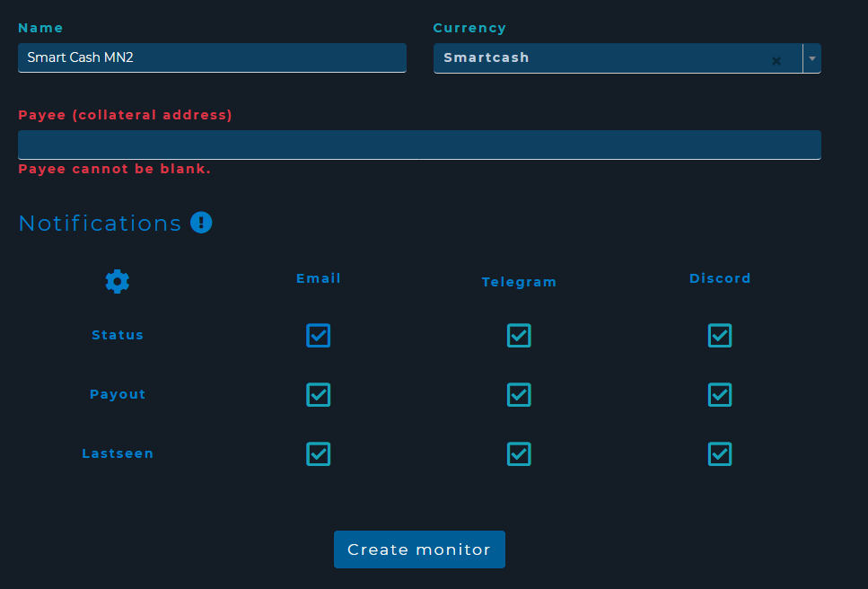Uncheck Payout notifications for Email

pyautogui.click(x=319, y=394)
